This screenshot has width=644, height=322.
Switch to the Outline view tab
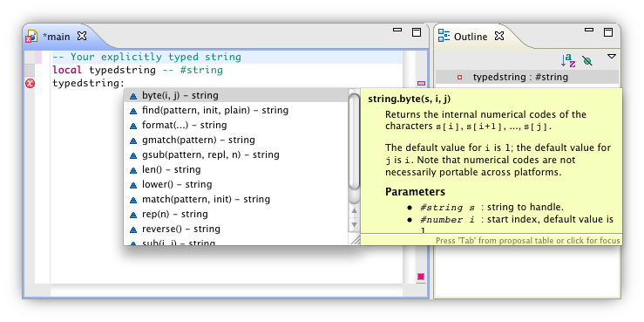click(x=471, y=37)
